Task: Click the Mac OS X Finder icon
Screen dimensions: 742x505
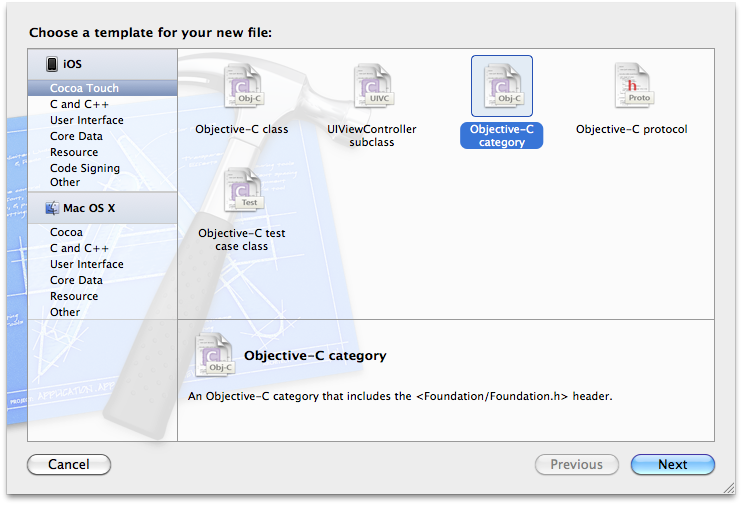Action: pos(52,208)
